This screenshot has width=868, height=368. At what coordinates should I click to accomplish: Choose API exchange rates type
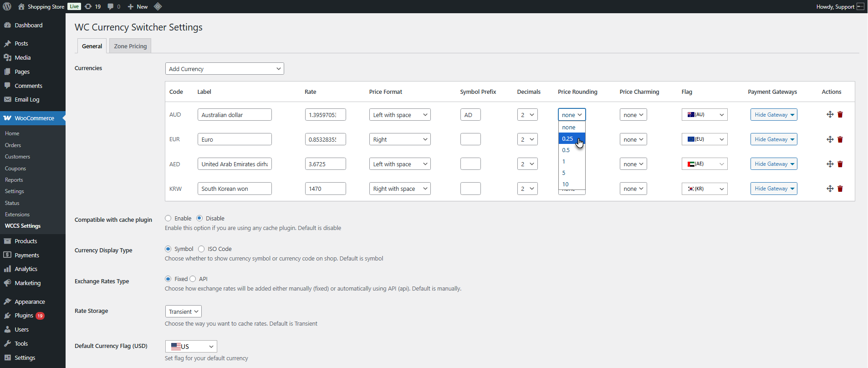[x=193, y=279]
